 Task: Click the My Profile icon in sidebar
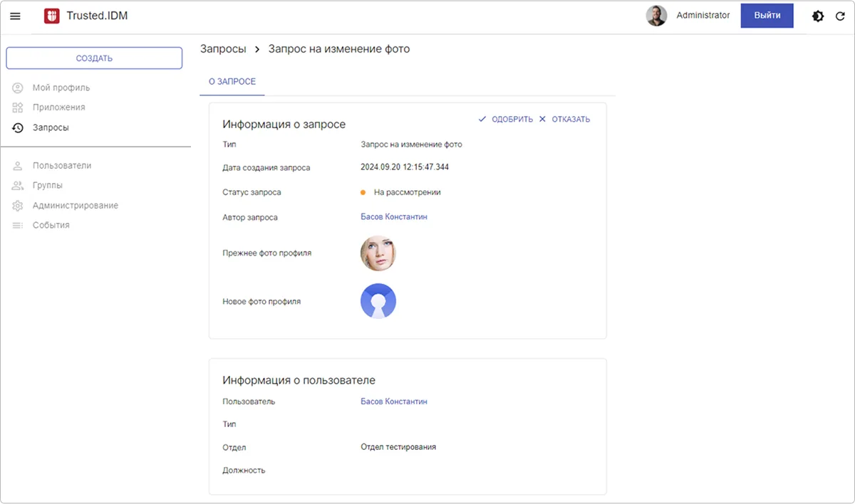click(18, 88)
